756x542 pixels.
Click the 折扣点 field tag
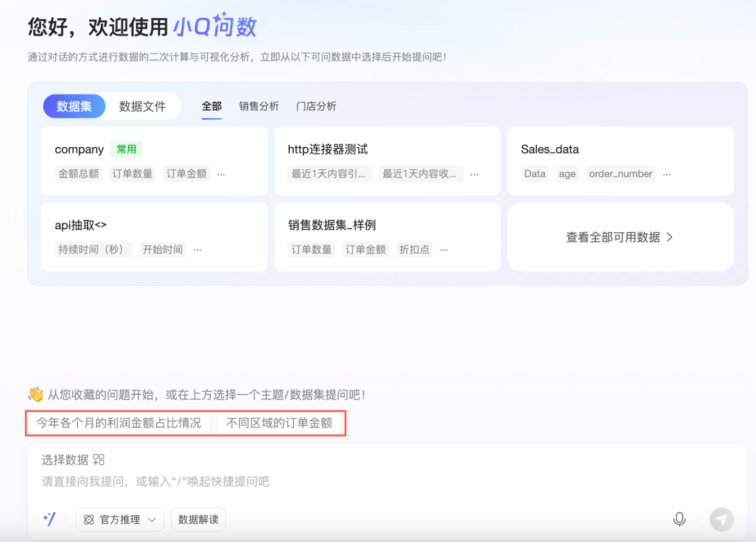tap(415, 250)
